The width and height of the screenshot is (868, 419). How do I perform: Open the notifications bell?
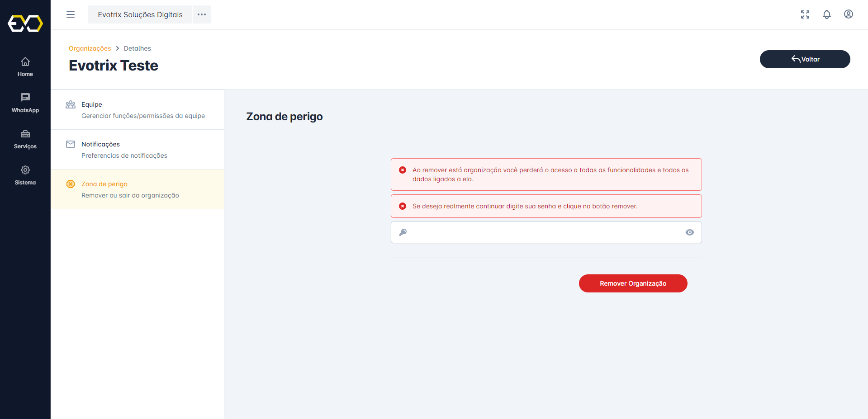pyautogui.click(x=826, y=14)
